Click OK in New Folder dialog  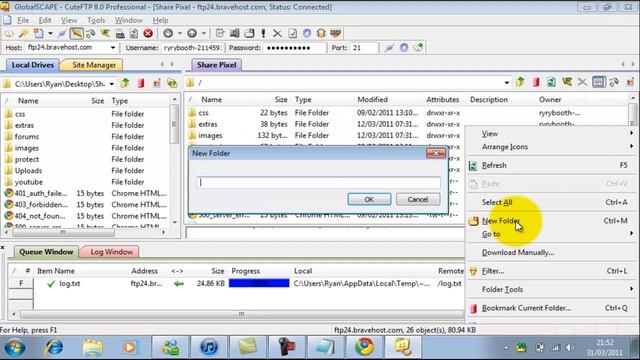point(369,199)
